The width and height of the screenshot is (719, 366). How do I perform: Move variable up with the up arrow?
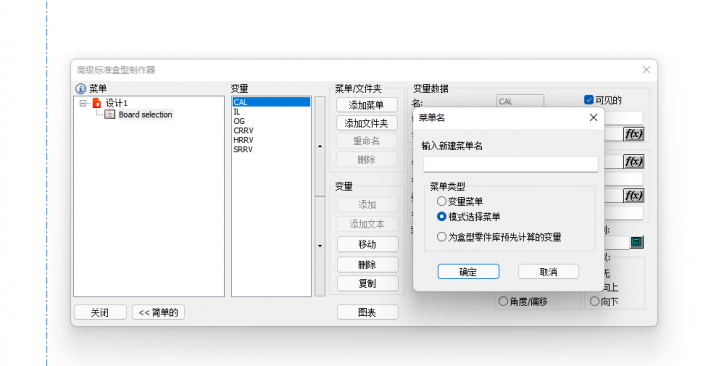click(320, 146)
